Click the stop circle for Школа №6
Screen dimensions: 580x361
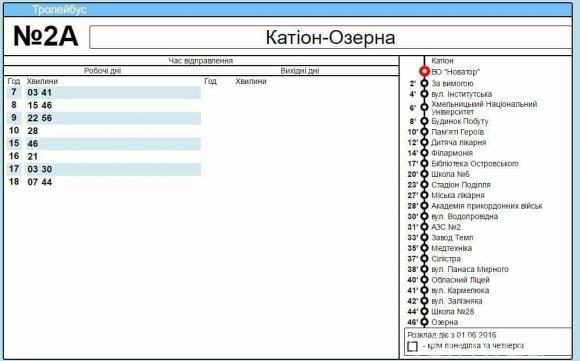click(424, 174)
